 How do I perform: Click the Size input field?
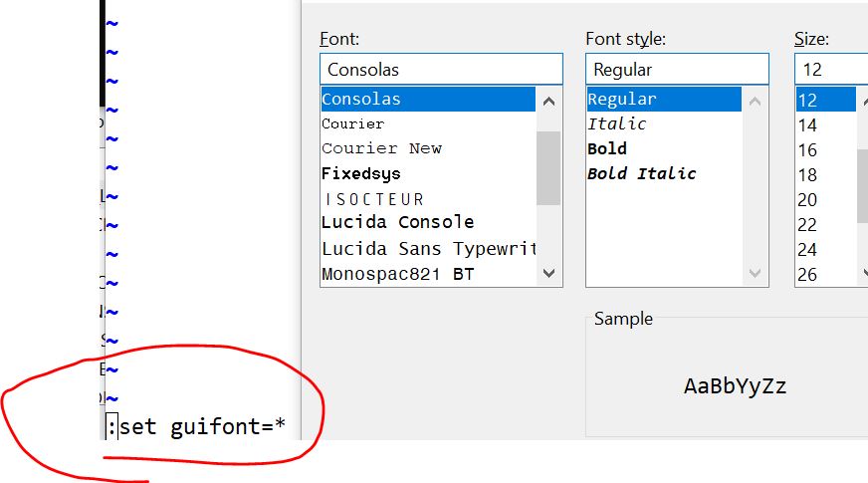tap(831, 70)
